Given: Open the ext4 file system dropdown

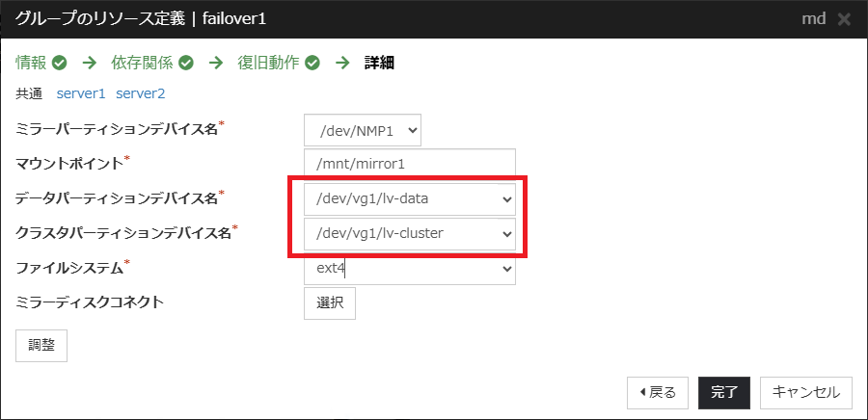Looking at the screenshot, I should [x=409, y=269].
